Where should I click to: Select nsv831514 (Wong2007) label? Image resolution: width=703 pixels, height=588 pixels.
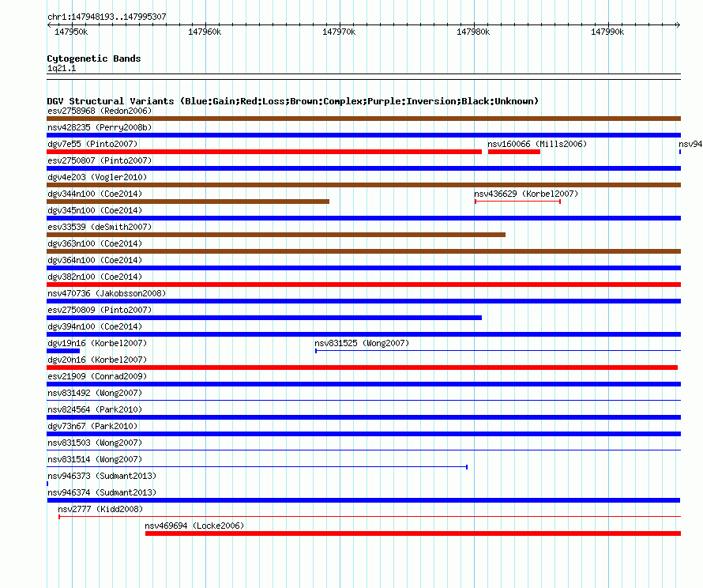pos(95,459)
